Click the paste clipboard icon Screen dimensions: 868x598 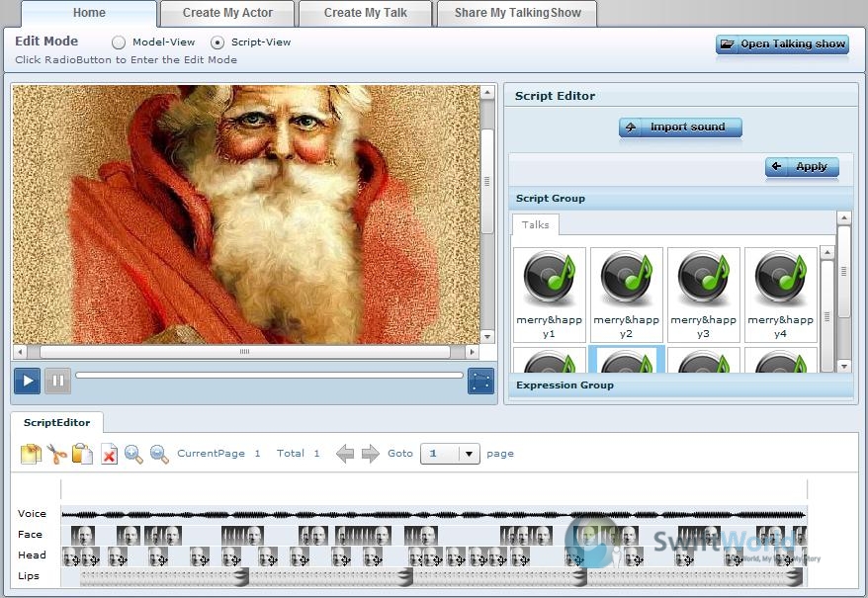pos(82,454)
